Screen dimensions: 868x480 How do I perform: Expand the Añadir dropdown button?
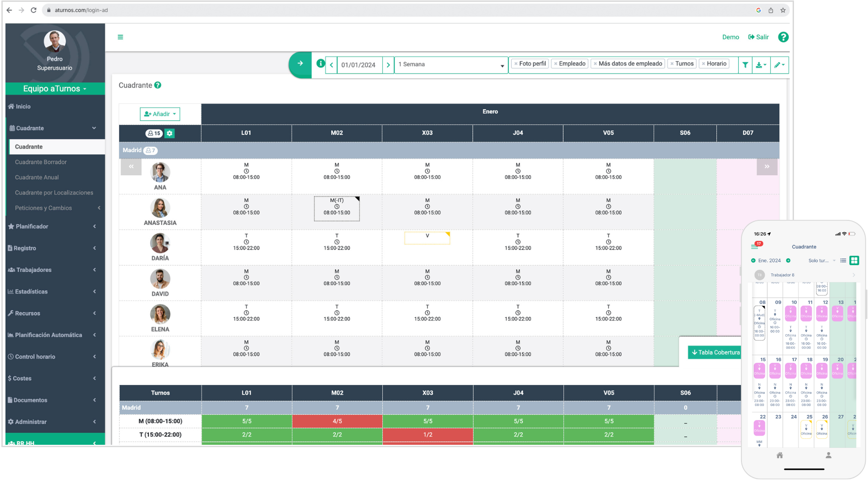coord(160,114)
